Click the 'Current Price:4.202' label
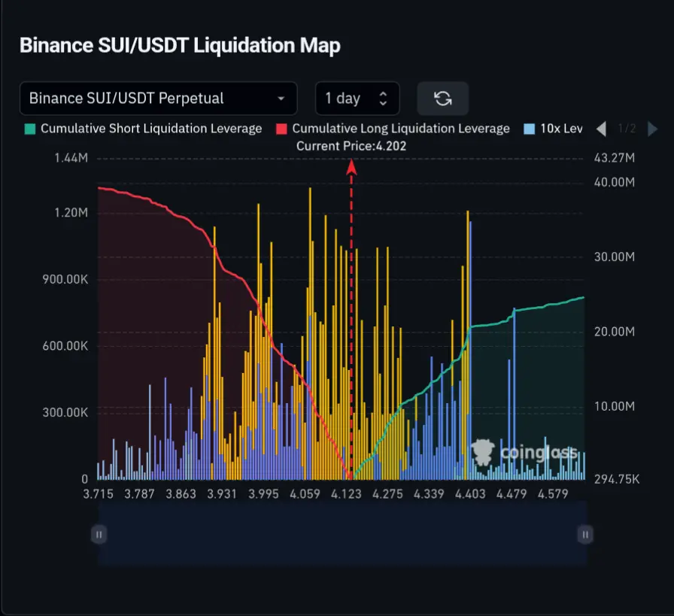The image size is (674, 616). click(351, 146)
